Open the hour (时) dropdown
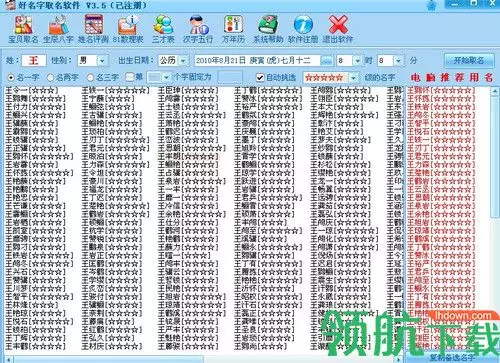 357,61
